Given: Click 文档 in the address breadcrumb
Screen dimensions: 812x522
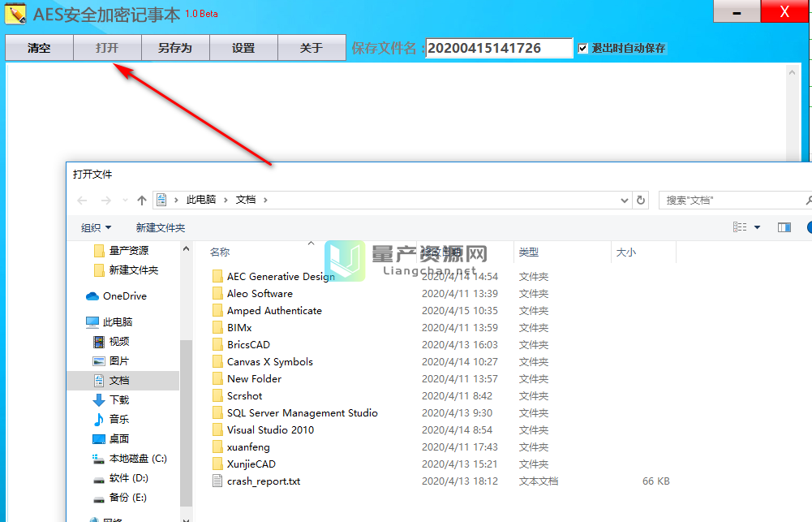Looking at the screenshot, I should pyautogui.click(x=246, y=200).
